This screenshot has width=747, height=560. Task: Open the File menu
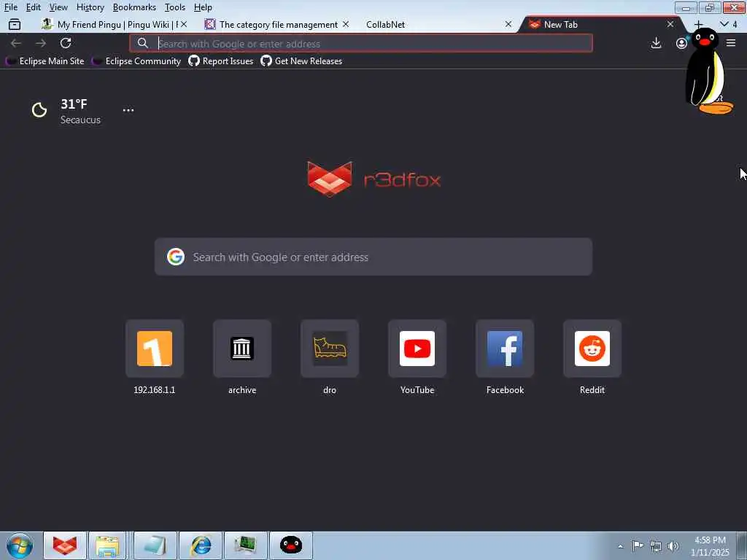click(x=11, y=7)
